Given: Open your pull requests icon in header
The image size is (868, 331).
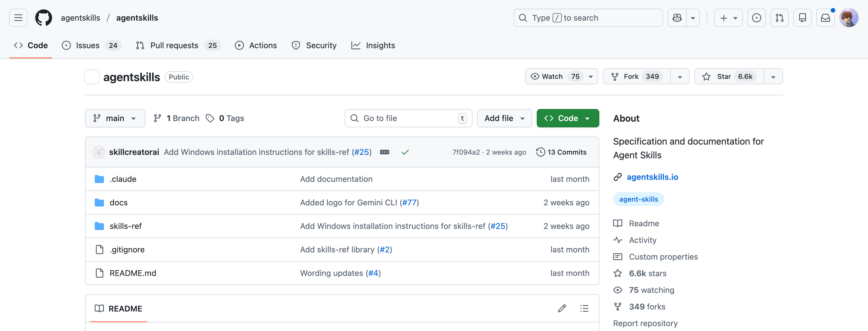Looking at the screenshot, I should point(779,18).
